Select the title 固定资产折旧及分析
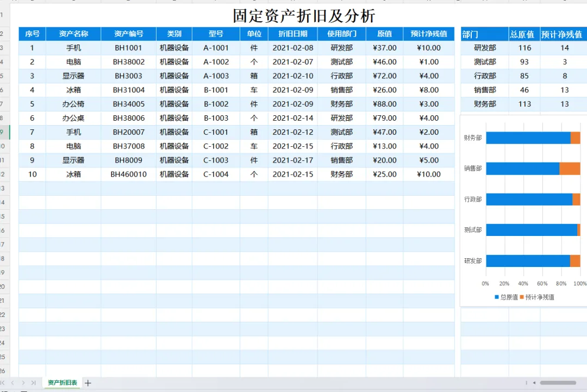This screenshot has width=587, height=392. coord(304,16)
